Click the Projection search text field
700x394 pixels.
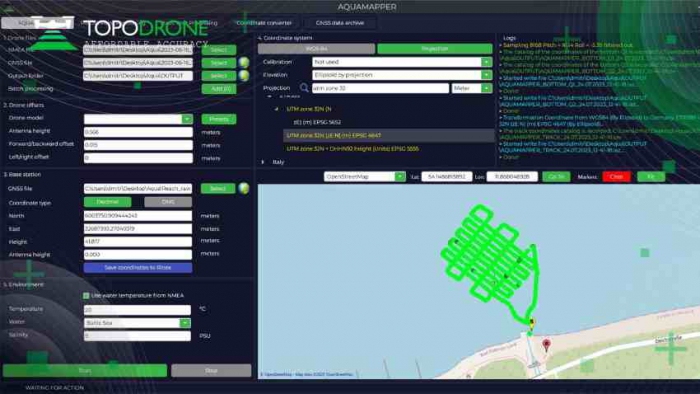pyautogui.click(x=380, y=88)
